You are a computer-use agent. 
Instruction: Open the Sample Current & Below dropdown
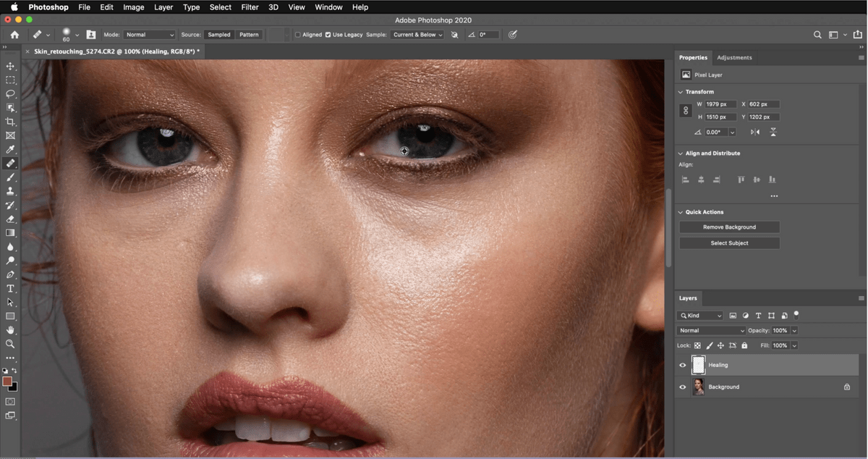[x=417, y=35]
